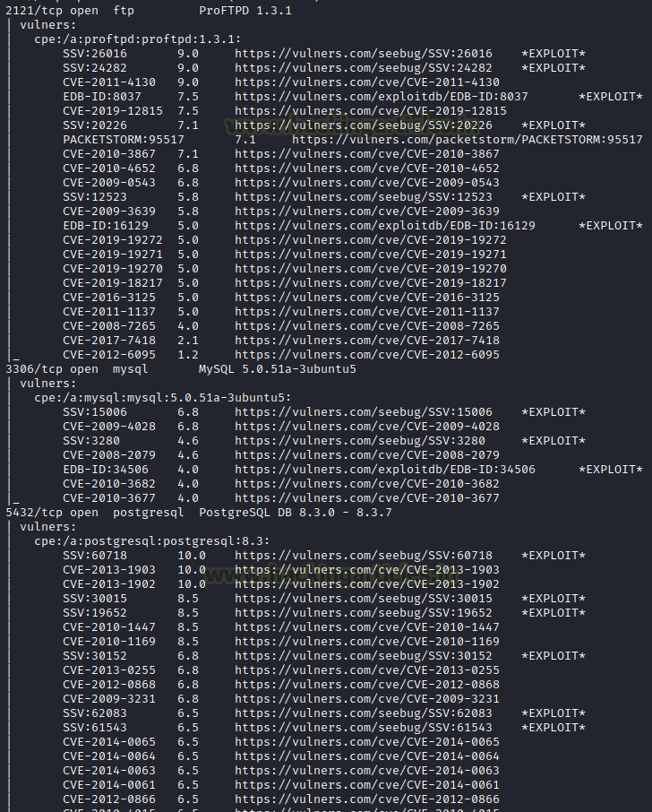The height and width of the screenshot is (812, 652).
Task: Open the CVE-2011-4130 vulners URL
Action: [x=367, y=82]
